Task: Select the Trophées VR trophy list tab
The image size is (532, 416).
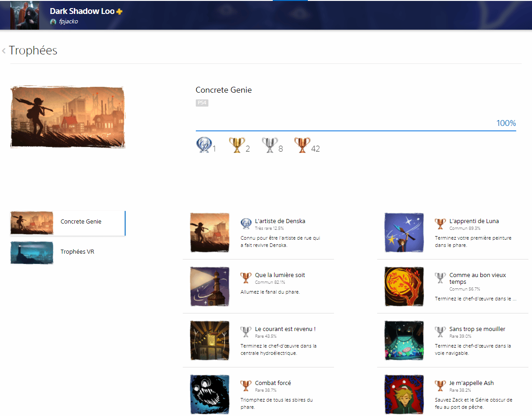Action: pos(68,253)
